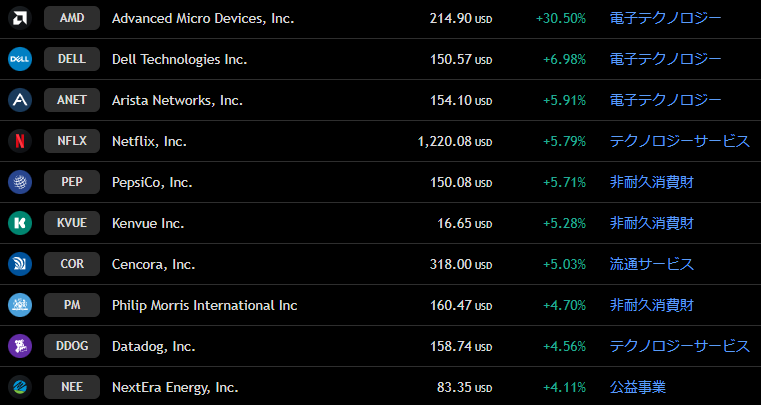Select the DDOG ticker badge
The image size is (761, 405).
click(x=72, y=346)
